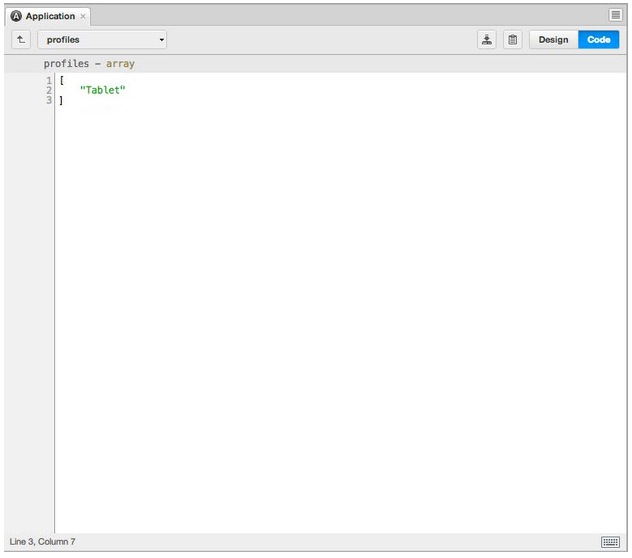This screenshot has height=558, width=632.
Task: Switch to Code view
Action: click(598, 40)
